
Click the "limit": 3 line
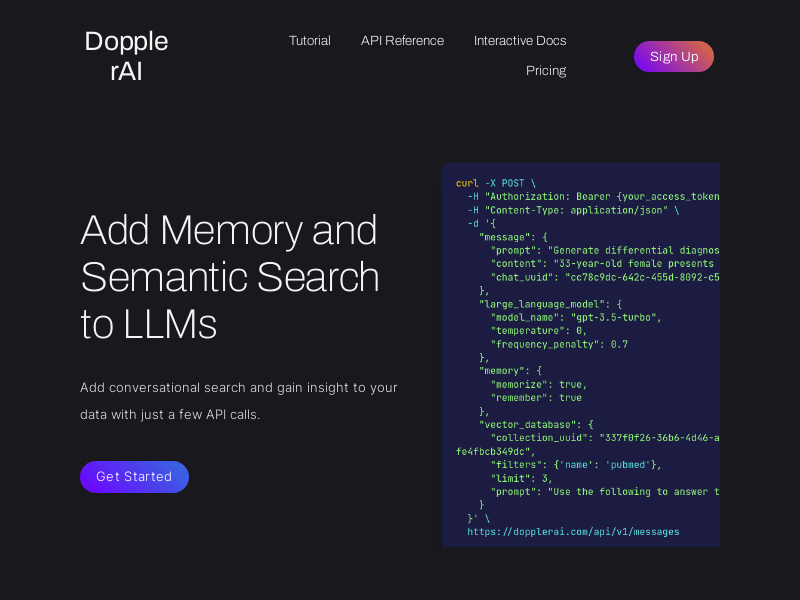pyautogui.click(x=521, y=478)
